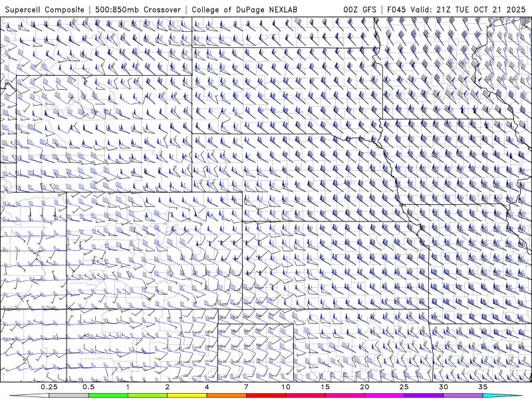Click the College of DuPage NEXLAB text
Screen dimensions: 532x399
click(x=244, y=9)
